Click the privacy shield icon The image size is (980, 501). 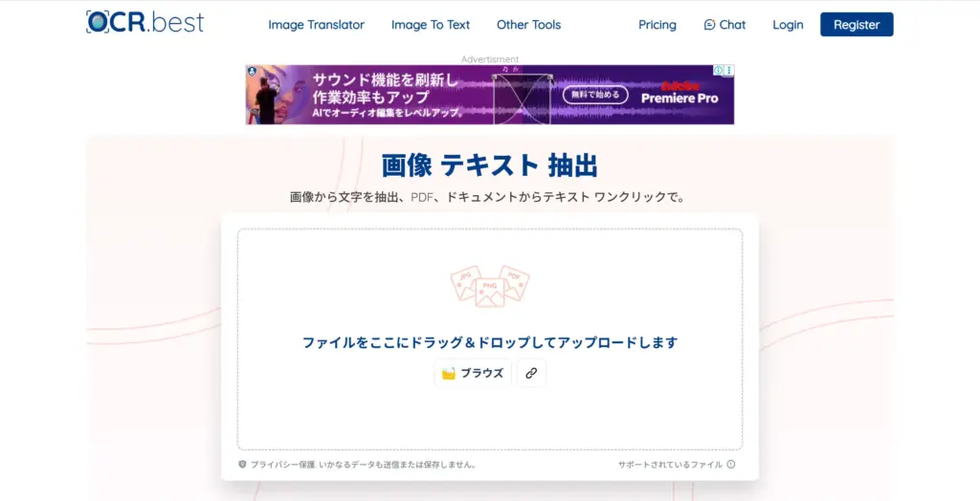[x=242, y=465]
